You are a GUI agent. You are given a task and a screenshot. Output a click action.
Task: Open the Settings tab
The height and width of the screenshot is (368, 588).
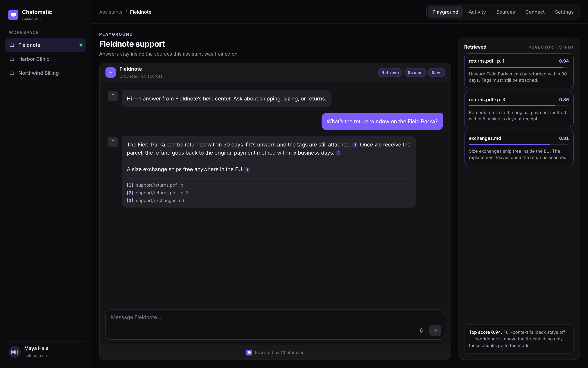[564, 12]
